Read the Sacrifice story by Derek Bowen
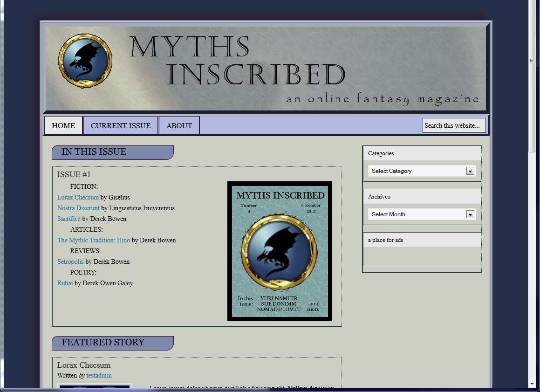Image resolution: width=540 pixels, height=392 pixels. (68, 219)
